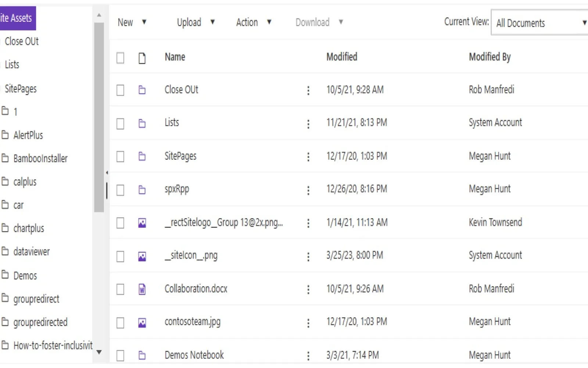Open the three-dot menu for contosoteam.jpg
Viewport: 588px width, 368px height.
308,323
